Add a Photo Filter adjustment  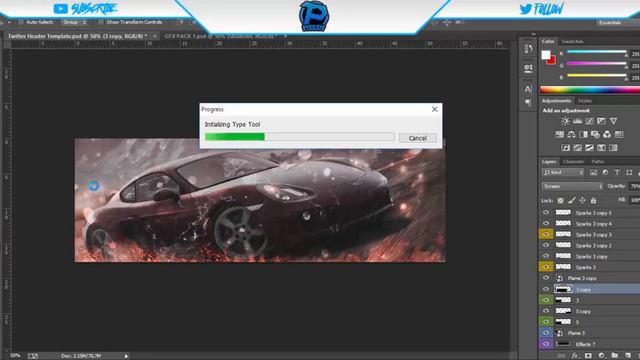[595, 134]
